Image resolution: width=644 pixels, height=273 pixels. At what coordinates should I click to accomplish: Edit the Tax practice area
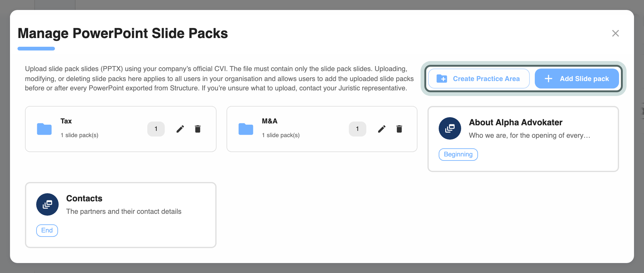(180, 129)
